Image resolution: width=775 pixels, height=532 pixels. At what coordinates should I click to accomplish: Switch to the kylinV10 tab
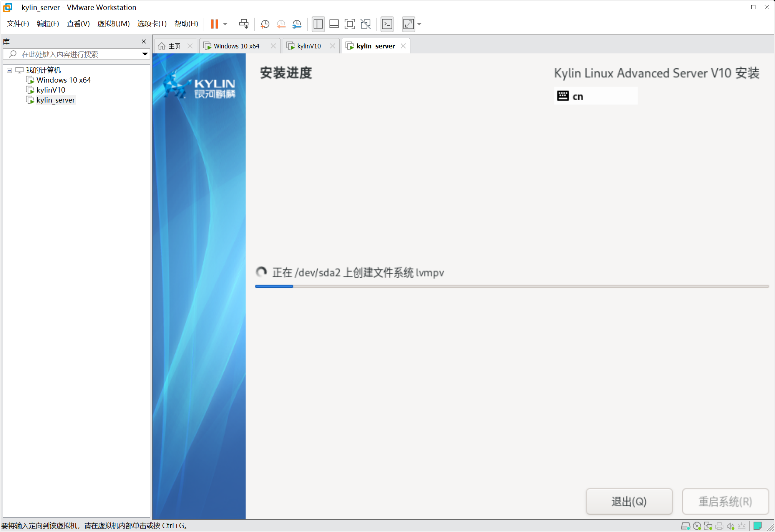(309, 46)
